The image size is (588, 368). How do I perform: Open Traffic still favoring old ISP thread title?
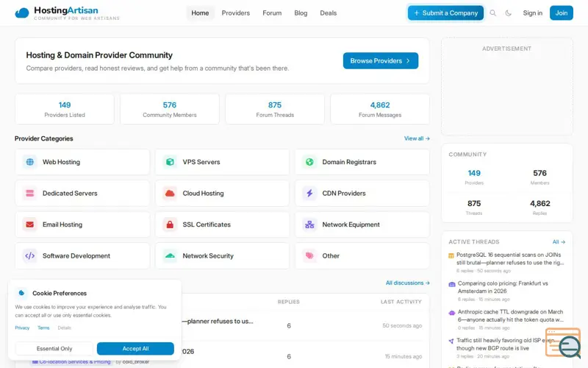[505, 344]
